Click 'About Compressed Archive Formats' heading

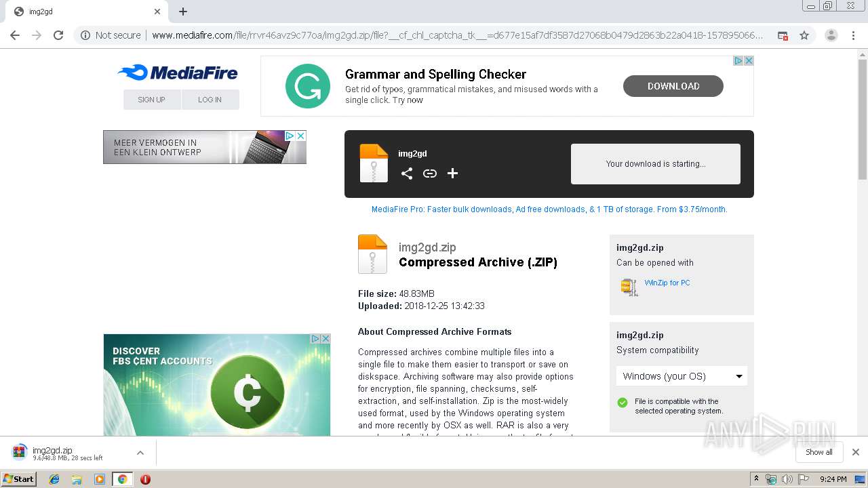435,331
